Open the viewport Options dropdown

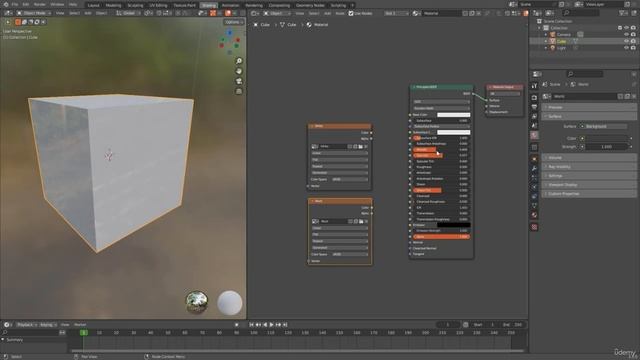tap(233, 22)
